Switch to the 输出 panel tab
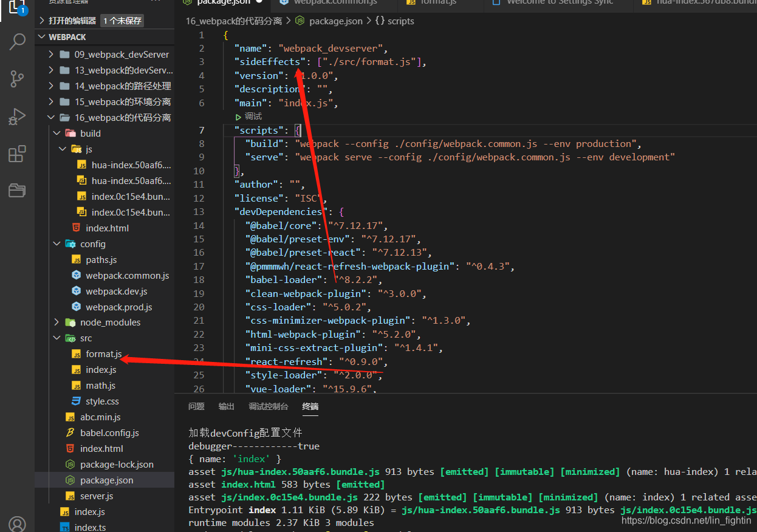This screenshot has height=532, width=757. click(x=227, y=406)
